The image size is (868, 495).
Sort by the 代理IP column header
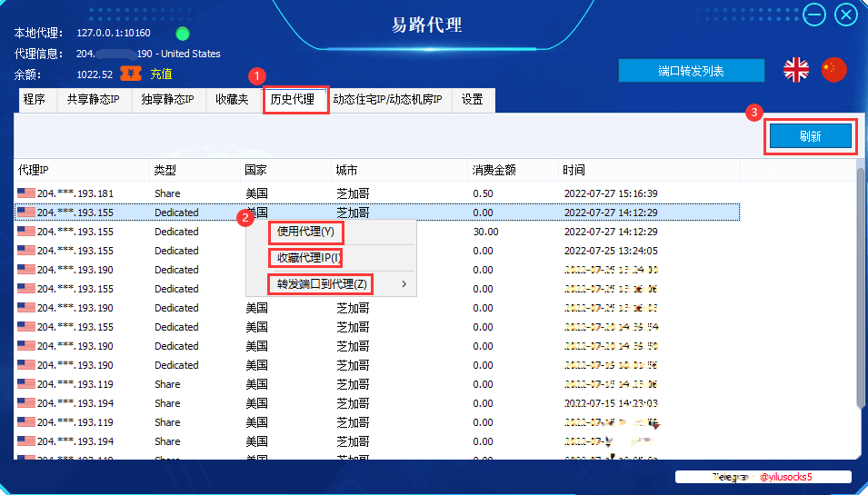pyautogui.click(x=82, y=170)
